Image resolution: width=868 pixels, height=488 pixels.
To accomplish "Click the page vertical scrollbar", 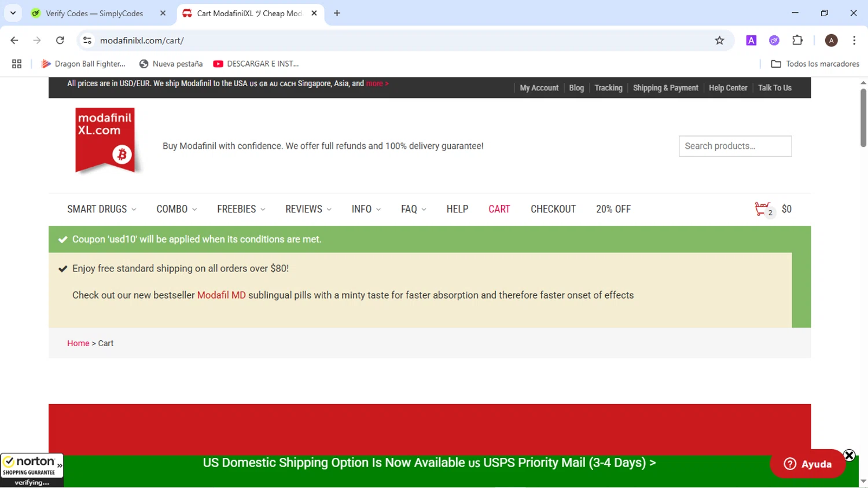I will (863, 118).
